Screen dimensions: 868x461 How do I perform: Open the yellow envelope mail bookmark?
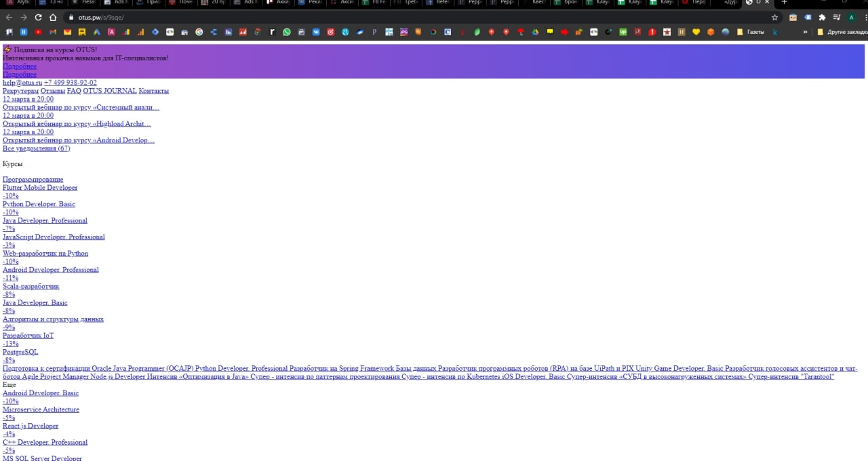tap(68, 31)
